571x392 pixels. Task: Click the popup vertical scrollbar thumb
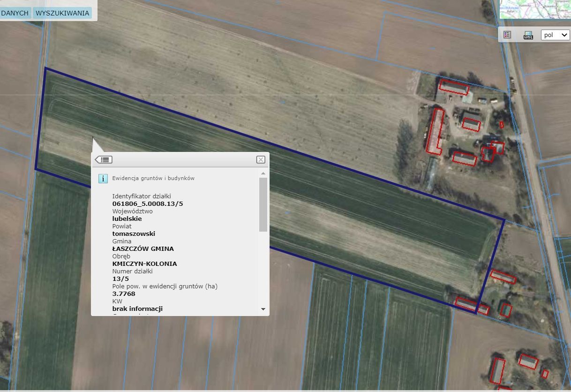tap(263, 204)
